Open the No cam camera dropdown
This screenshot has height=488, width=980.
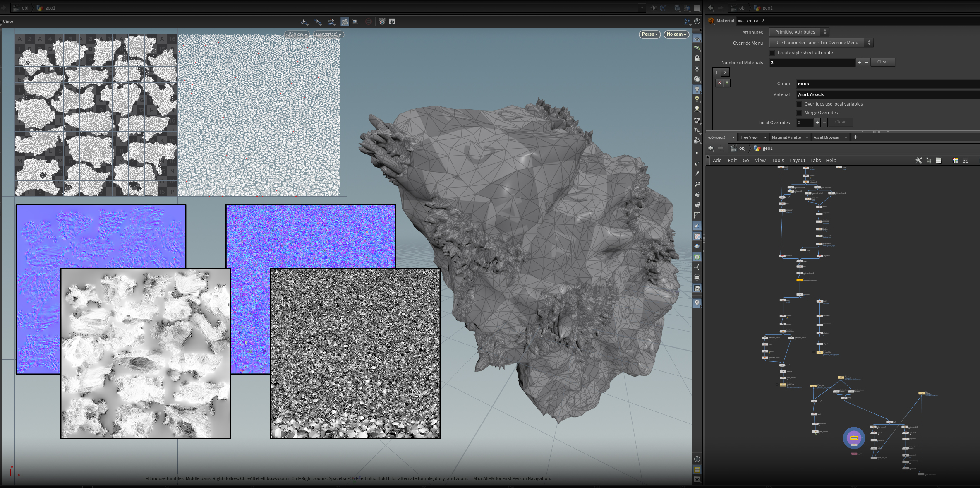coord(676,34)
